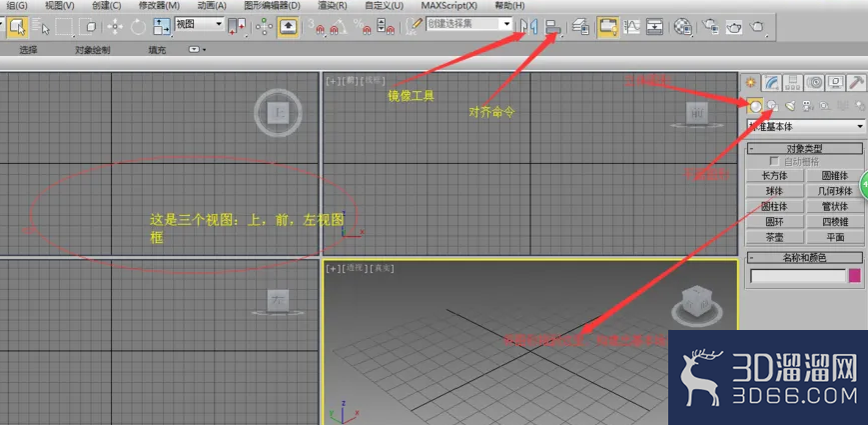The image size is (868, 425).
Task: Click the 长方体 box button
Action: click(774, 176)
